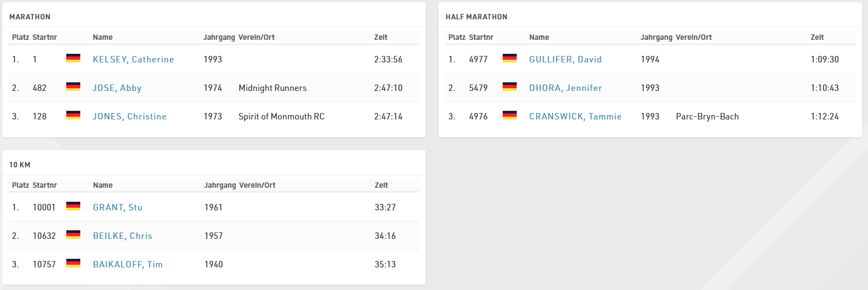Click the Jahrgang header in 10 KM table
Image resolution: width=868 pixels, height=290 pixels.
pos(220,185)
